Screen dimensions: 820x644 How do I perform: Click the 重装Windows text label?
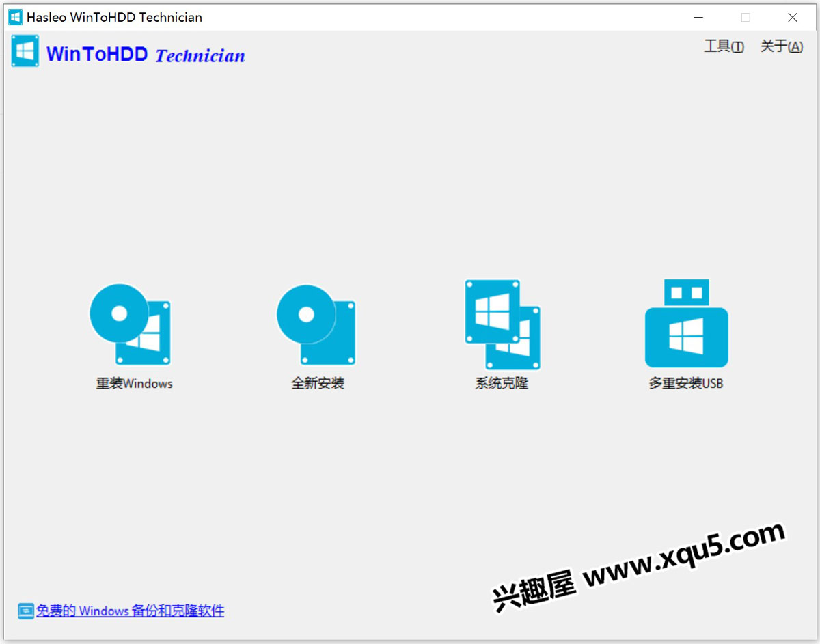pos(134,384)
